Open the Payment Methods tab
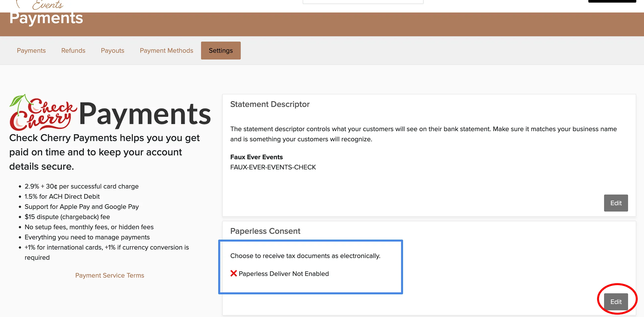Image resolution: width=644 pixels, height=317 pixels. click(166, 51)
